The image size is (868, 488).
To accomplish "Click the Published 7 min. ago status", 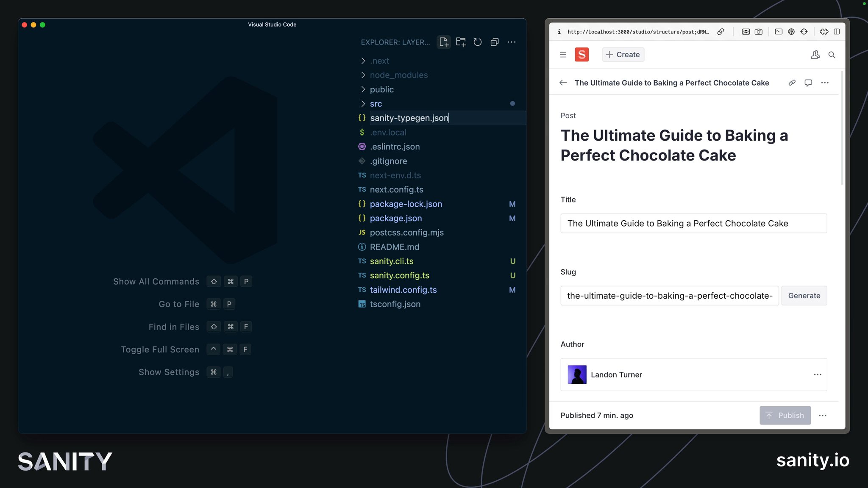I will pyautogui.click(x=597, y=416).
